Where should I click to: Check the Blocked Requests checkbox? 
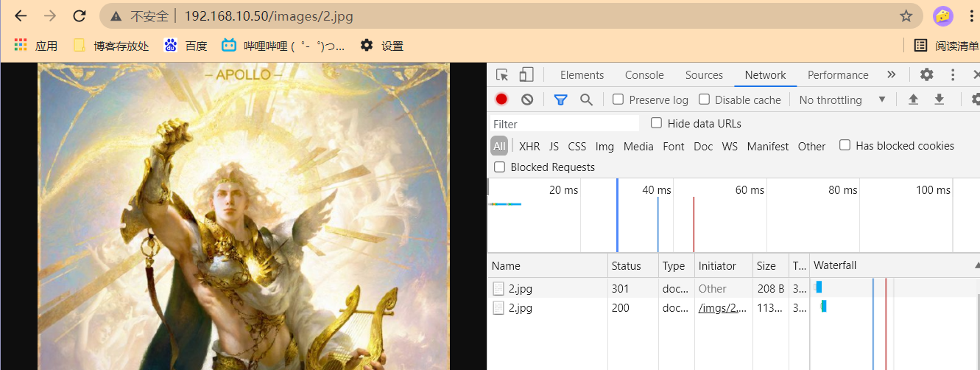click(499, 167)
